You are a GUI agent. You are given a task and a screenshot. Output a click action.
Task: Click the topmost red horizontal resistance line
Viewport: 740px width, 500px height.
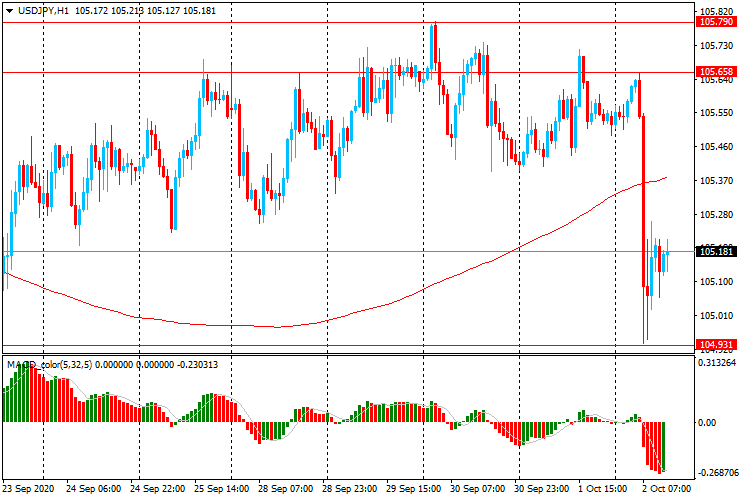300,21
